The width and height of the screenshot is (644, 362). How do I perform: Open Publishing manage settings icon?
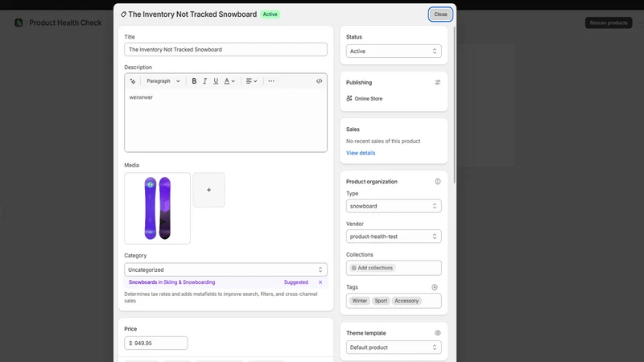pyautogui.click(x=437, y=83)
